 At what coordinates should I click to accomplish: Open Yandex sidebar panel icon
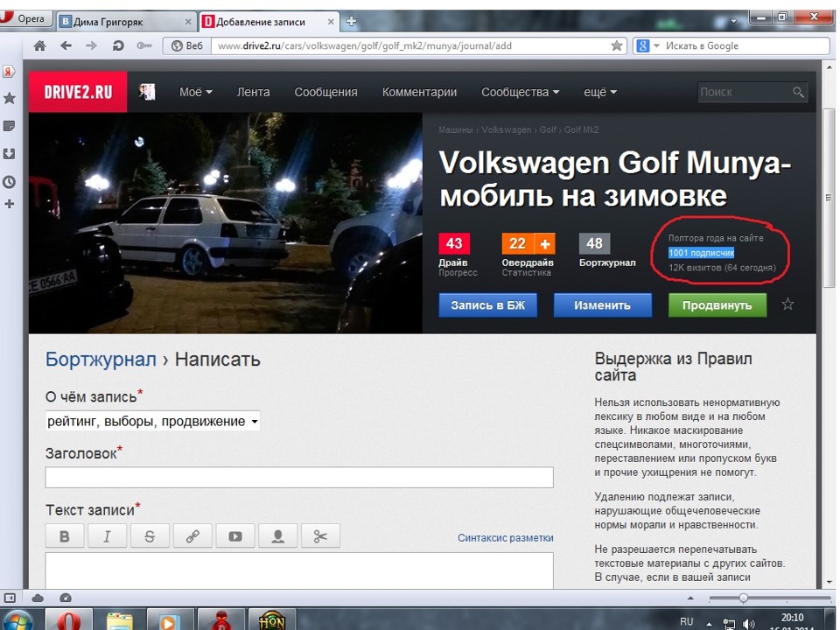click(9, 71)
